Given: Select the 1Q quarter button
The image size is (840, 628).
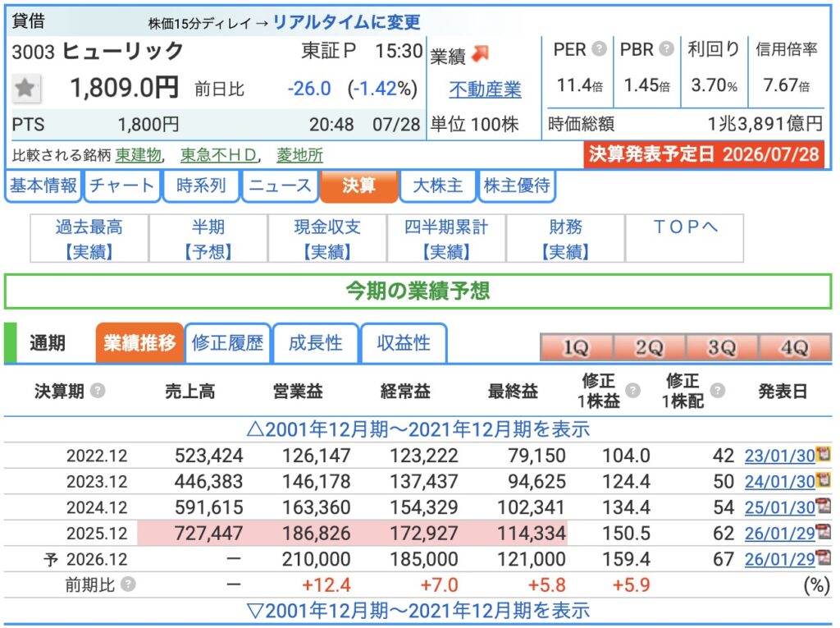Looking at the screenshot, I should [x=576, y=347].
